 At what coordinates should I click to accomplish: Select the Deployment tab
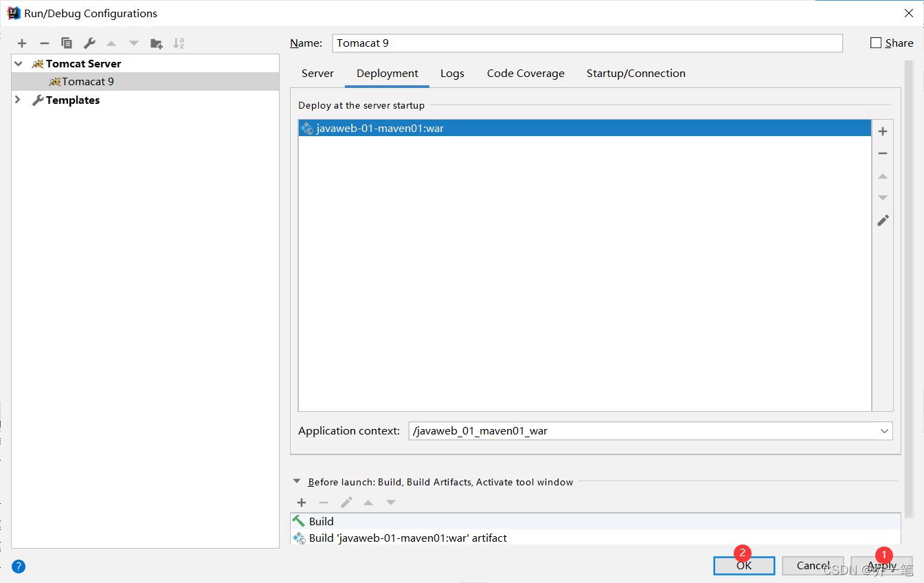(387, 74)
